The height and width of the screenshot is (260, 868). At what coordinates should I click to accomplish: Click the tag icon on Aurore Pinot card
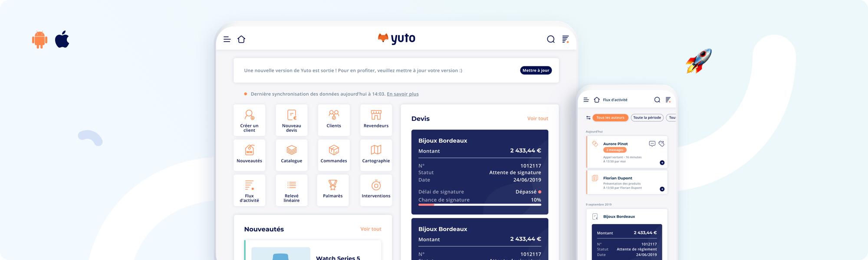(661, 143)
